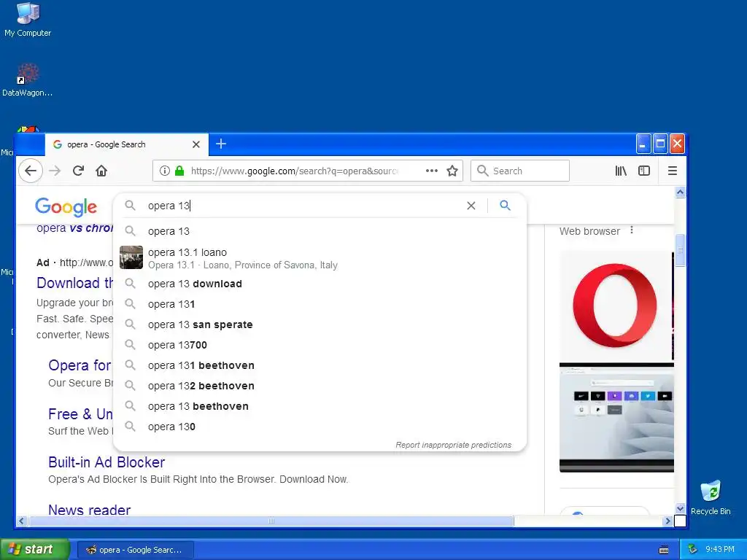Viewport: 747px width, 560px height.
Task: Reload the current page
Action: 79,171
